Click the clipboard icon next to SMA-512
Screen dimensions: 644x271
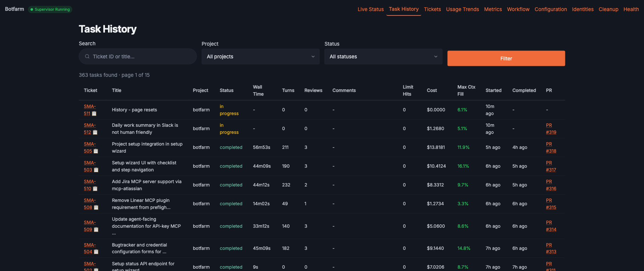(x=95, y=132)
